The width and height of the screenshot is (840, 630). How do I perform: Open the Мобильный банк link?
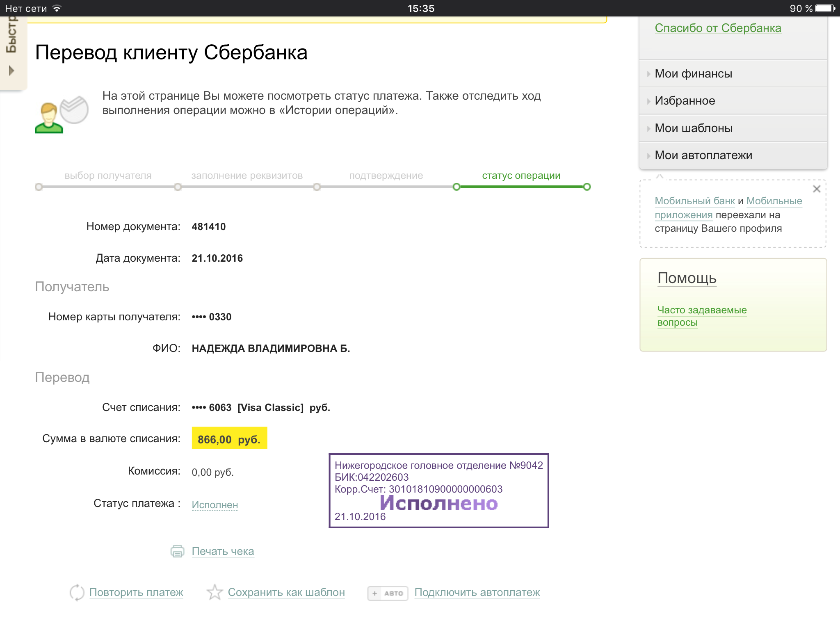coord(694,201)
